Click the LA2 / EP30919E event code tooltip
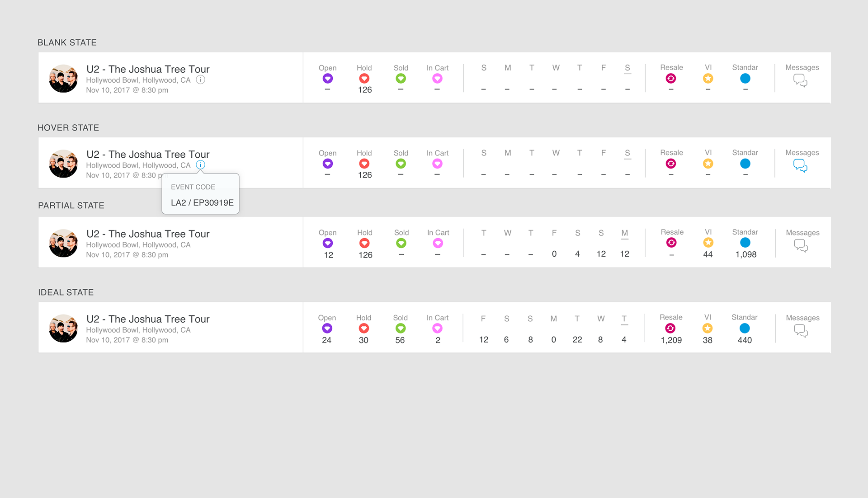 click(x=200, y=194)
